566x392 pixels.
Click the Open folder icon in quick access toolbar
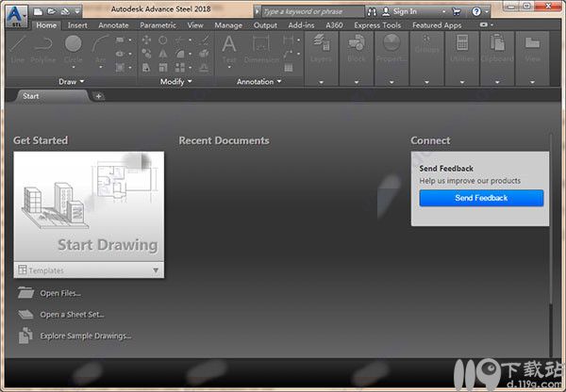(x=52, y=11)
